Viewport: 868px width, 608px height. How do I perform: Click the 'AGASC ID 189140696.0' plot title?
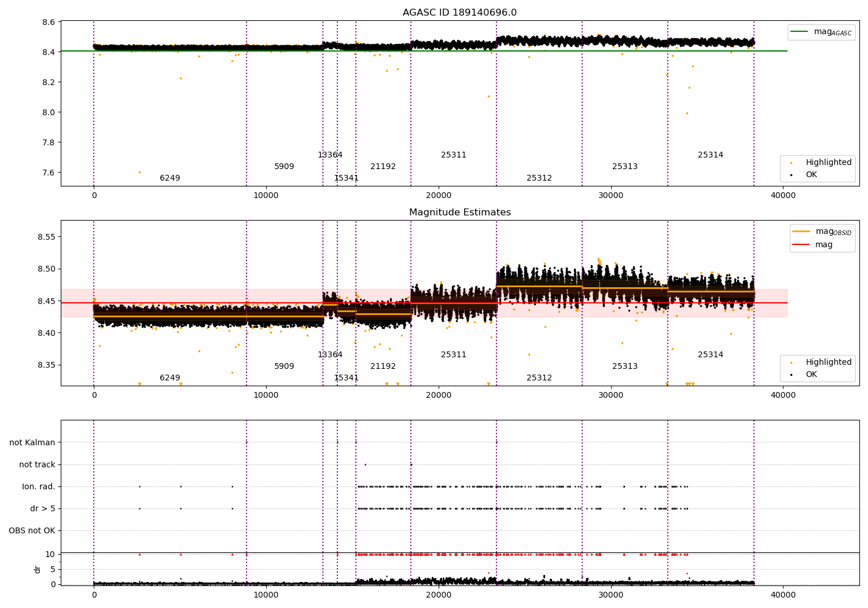click(x=459, y=13)
